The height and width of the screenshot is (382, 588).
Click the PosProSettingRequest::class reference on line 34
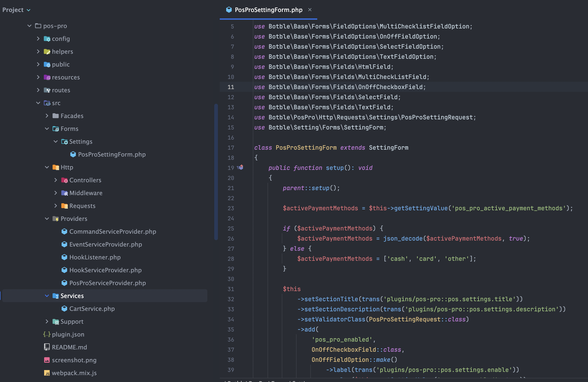pos(417,319)
